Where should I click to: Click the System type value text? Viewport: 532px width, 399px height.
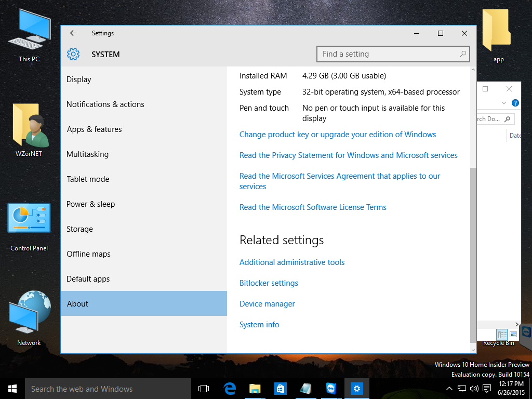click(381, 92)
